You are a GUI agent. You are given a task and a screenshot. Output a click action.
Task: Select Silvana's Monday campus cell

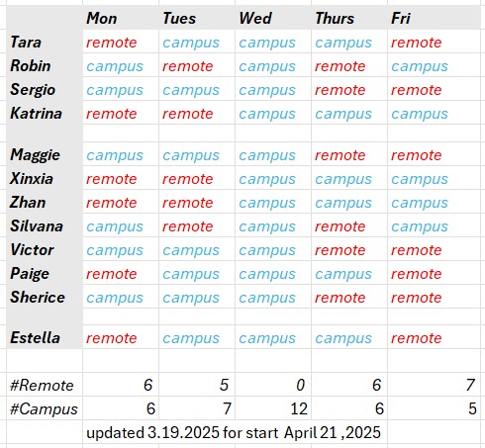click(x=121, y=225)
